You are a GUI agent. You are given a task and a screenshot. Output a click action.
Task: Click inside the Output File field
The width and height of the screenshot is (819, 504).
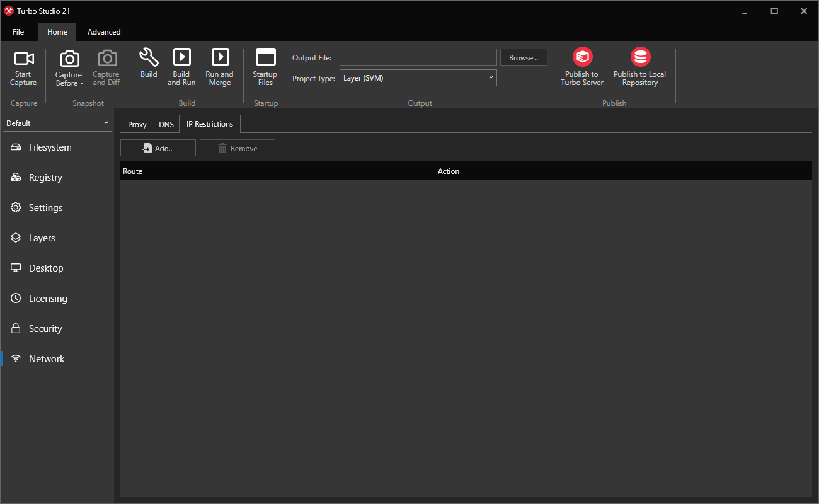[x=418, y=57]
